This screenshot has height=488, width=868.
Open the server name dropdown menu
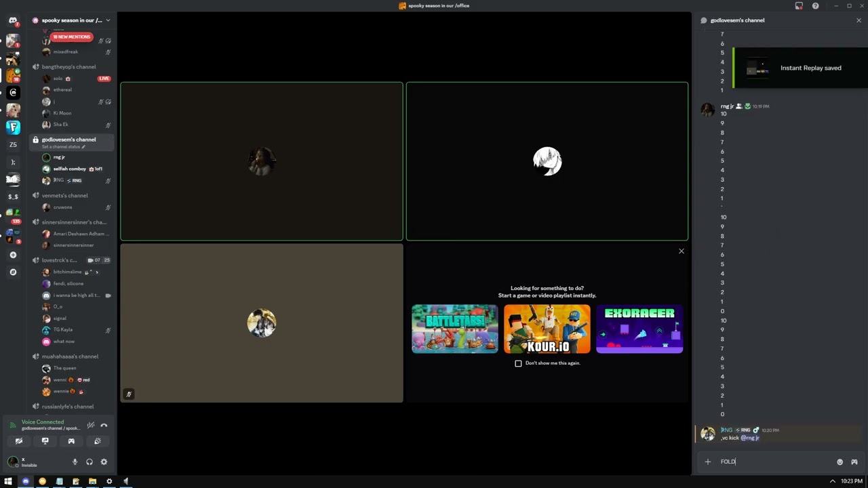click(x=71, y=20)
